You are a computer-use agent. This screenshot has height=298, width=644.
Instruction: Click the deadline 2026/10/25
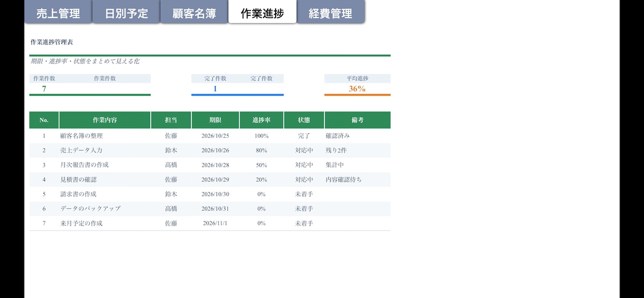point(215,136)
